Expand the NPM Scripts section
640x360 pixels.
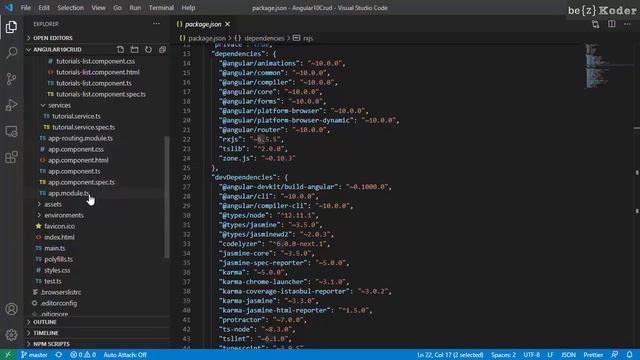98,344
